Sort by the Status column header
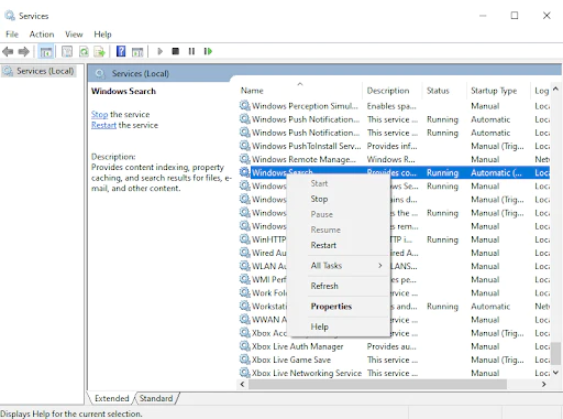The height and width of the screenshot is (419, 563). (x=445, y=90)
